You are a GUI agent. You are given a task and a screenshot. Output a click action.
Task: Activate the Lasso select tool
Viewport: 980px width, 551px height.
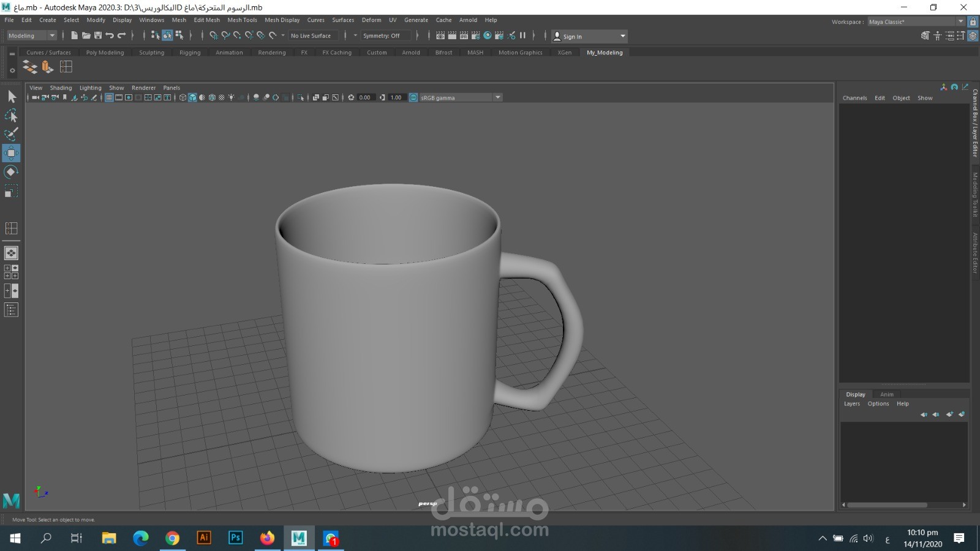[x=11, y=115]
